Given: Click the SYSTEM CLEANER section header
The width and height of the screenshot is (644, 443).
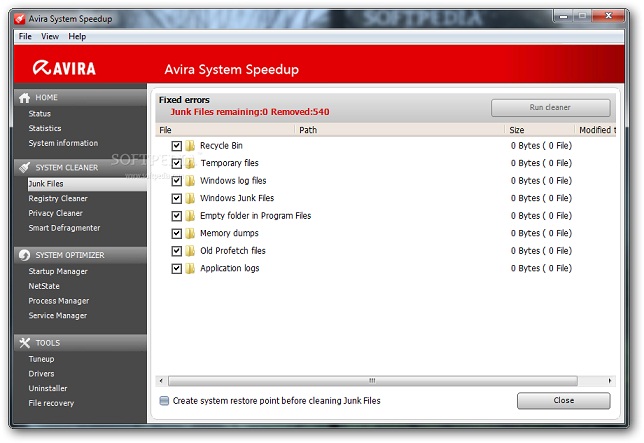Looking at the screenshot, I should (x=80, y=168).
